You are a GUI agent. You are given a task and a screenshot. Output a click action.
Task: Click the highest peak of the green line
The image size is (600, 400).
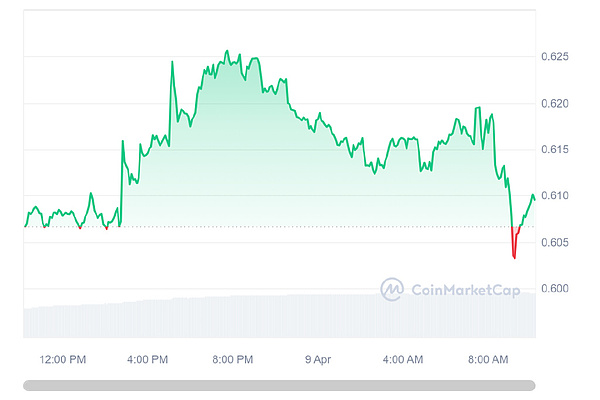[227, 51]
